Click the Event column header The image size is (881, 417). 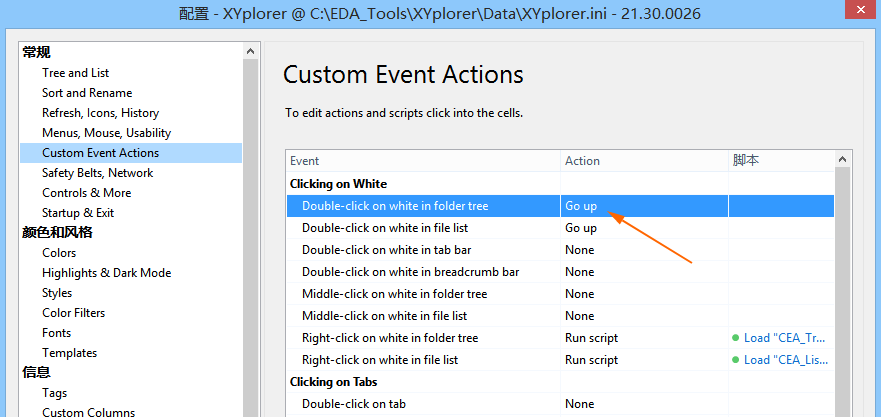422,161
